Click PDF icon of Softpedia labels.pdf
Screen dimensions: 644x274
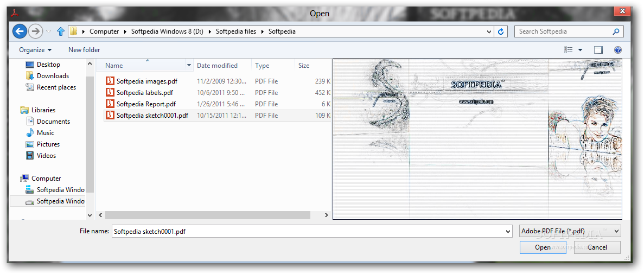pyautogui.click(x=110, y=92)
